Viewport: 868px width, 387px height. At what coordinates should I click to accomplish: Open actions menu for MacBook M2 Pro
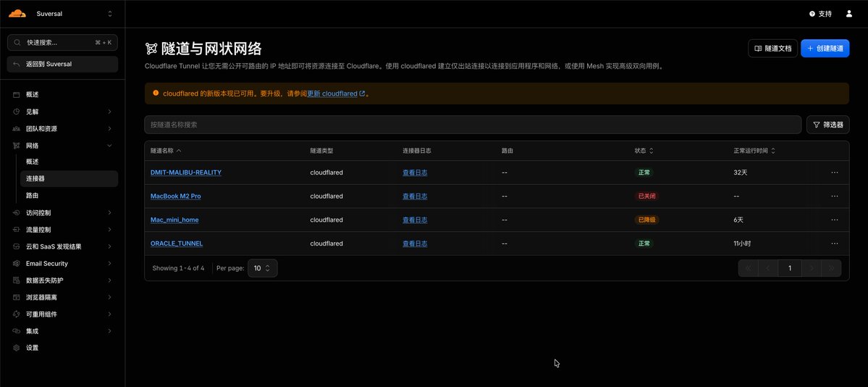(834, 196)
